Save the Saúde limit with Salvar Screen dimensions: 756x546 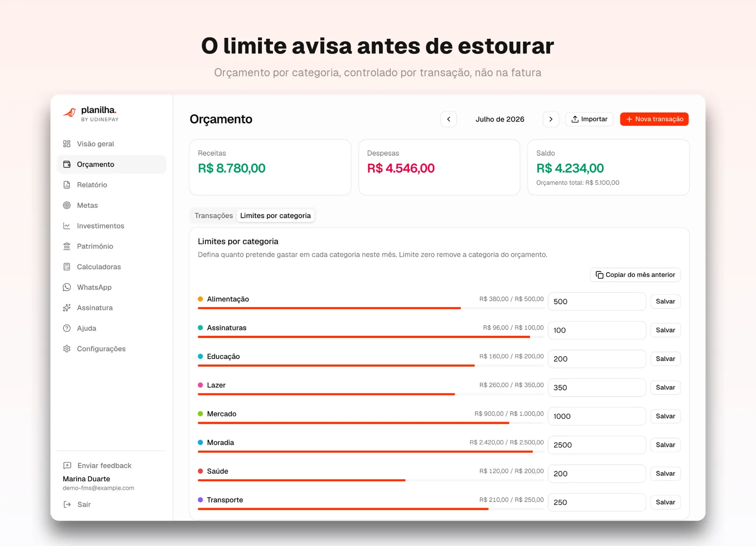(x=665, y=473)
